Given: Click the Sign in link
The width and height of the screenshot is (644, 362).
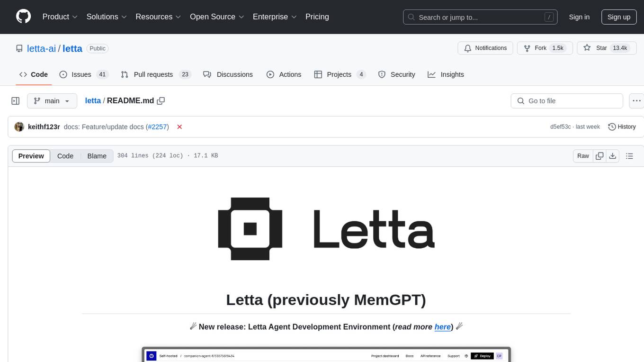Looking at the screenshot, I should coord(579,17).
